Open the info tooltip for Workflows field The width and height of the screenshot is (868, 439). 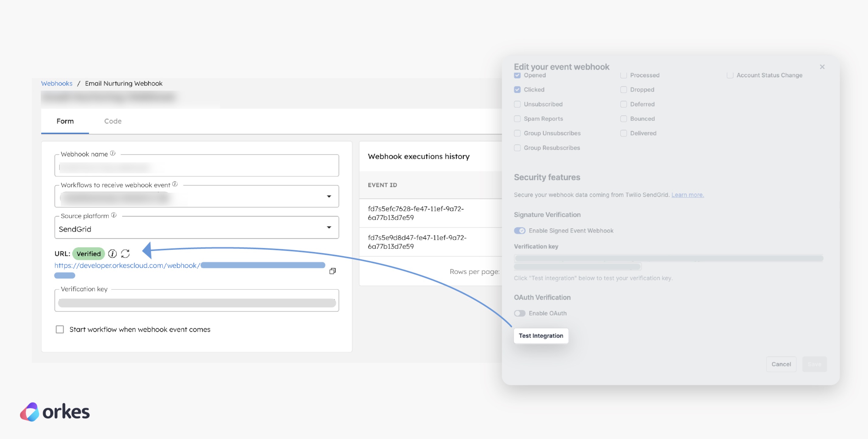coord(175,185)
